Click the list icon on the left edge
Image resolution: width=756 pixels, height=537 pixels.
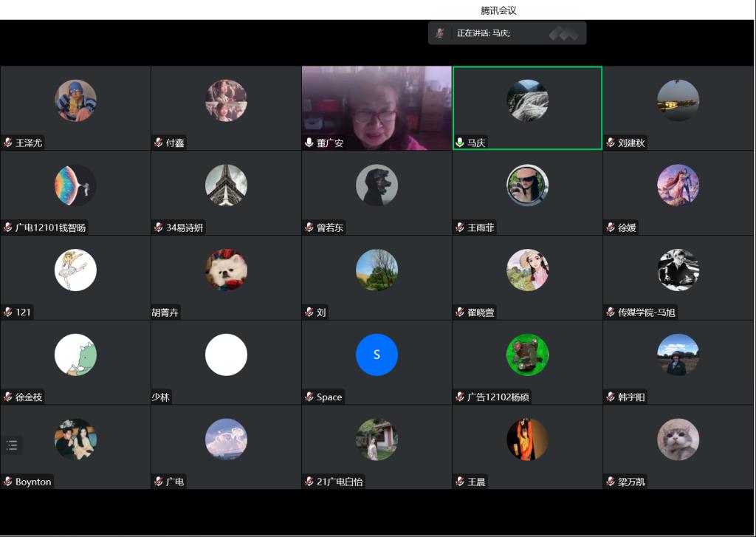tap(12, 445)
